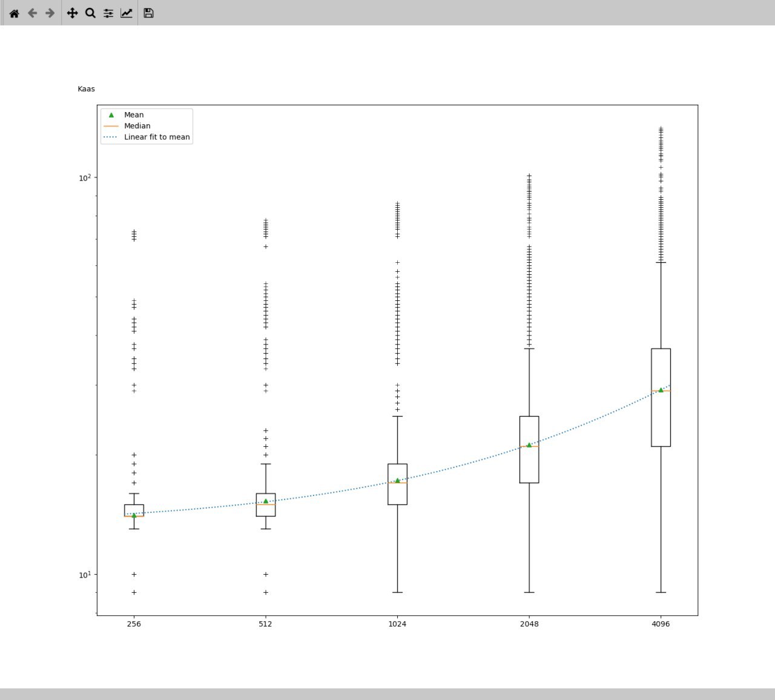Click the 256 x-axis tick label
The height and width of the screenshot is (700, 775).
point(134,624)
